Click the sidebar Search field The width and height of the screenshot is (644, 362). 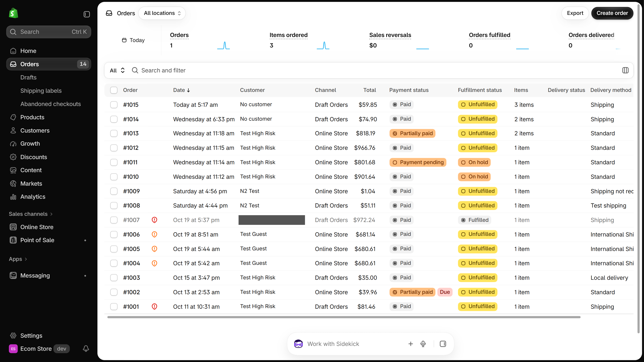(x=49, y=32)
